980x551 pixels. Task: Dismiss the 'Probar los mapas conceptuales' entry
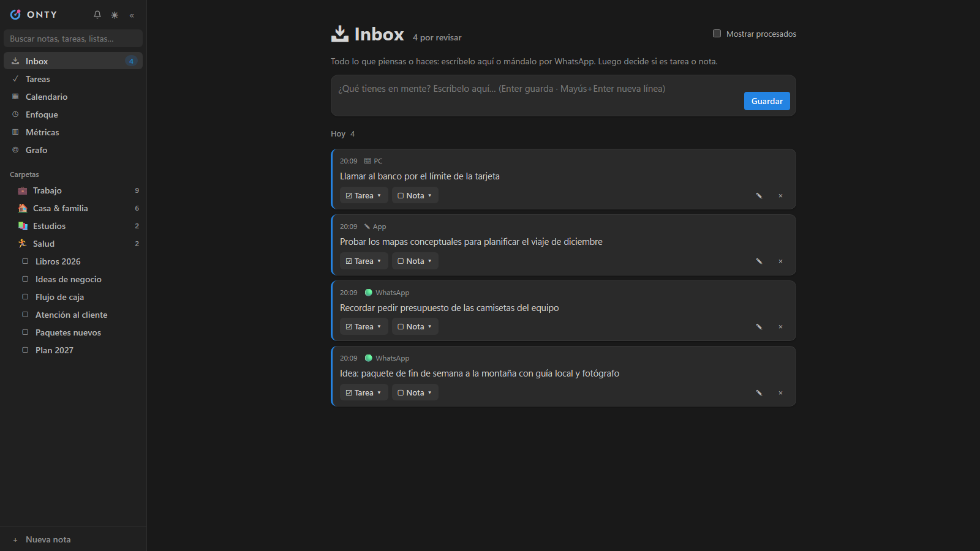780,261
